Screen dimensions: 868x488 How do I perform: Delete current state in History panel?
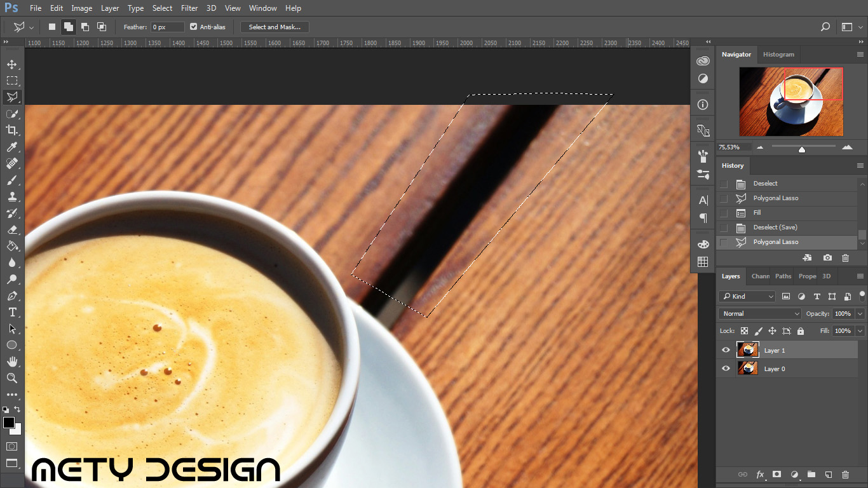point(845,258)
